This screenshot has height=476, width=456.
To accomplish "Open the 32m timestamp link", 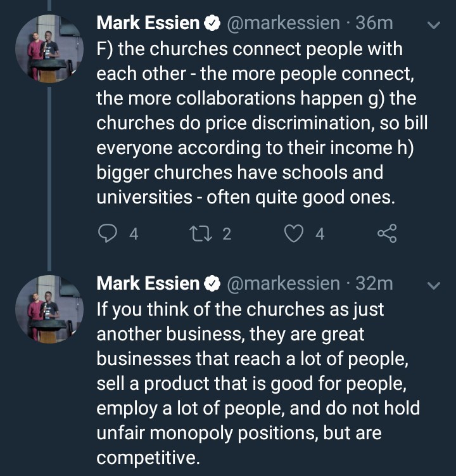I will coord(374,283).
